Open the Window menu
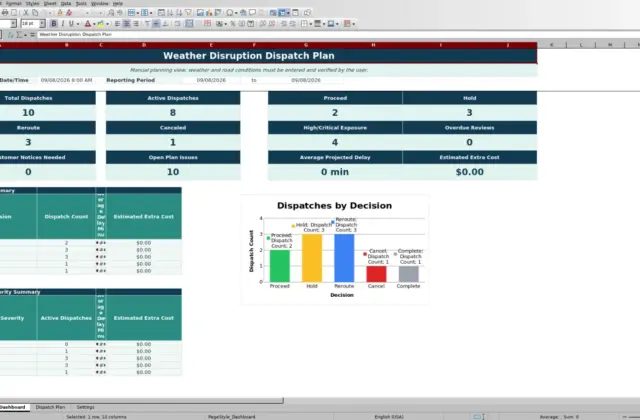 100,3
